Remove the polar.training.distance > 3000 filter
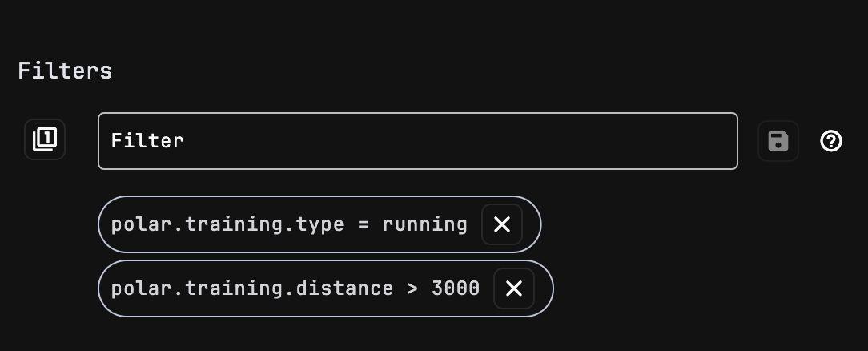Image resolution: width=868 pixels, height=351 pixels. click(x=514, y=288)
